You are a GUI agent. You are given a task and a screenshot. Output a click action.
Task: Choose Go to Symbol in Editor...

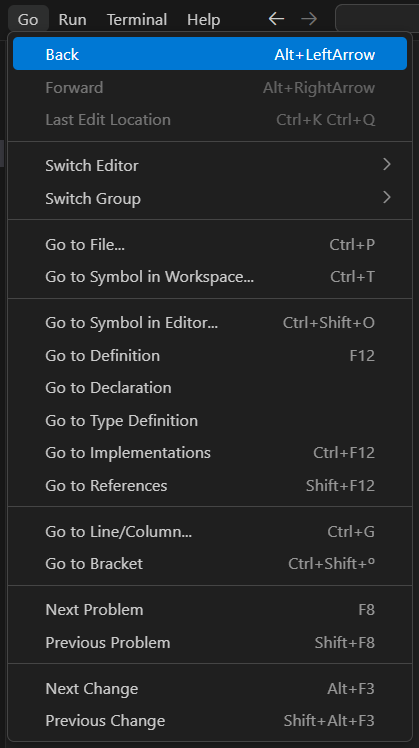point(210,323)
